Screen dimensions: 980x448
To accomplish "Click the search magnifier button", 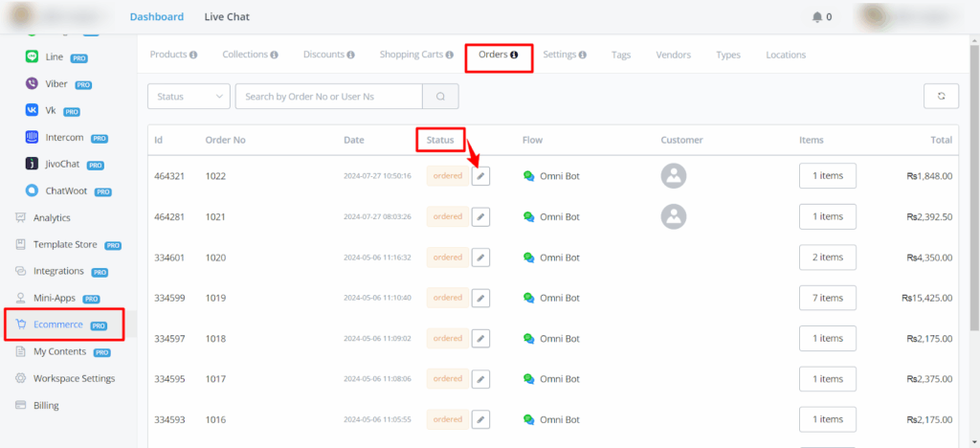I will [x=440, y=97].
